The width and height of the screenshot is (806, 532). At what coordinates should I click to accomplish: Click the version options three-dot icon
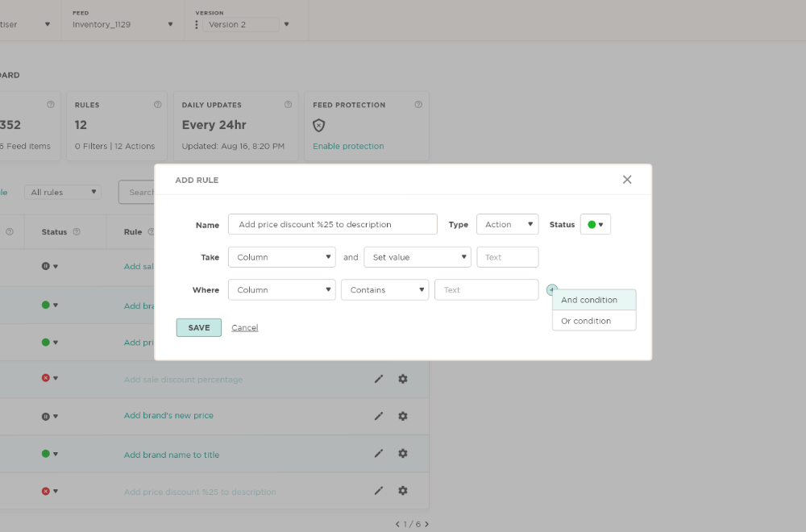pyautogui.click(x=197, y=24)
